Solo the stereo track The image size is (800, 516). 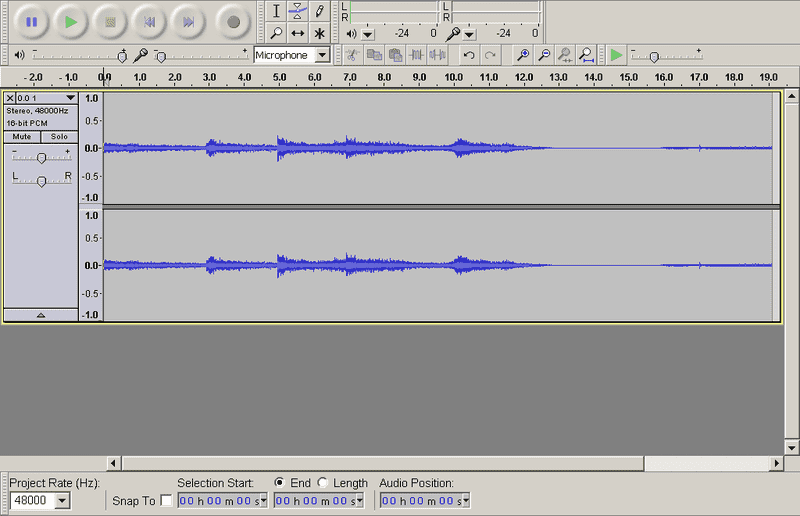coord(59,137)
